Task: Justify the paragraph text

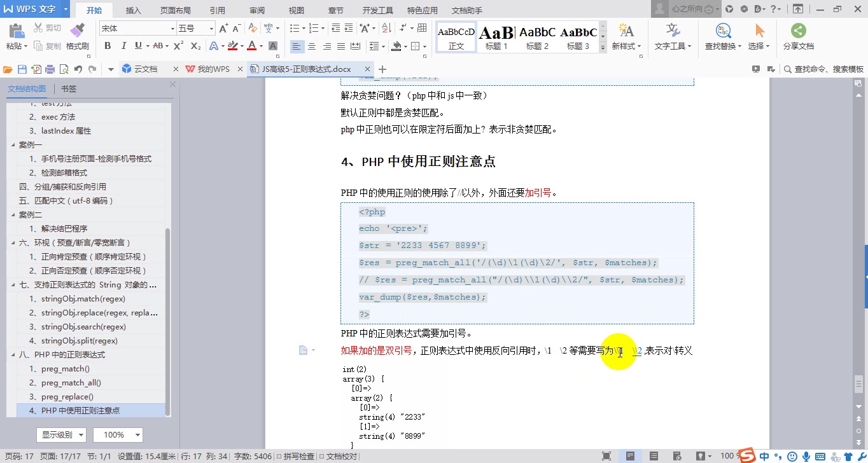Action: pyautogui.click(x=341, y=46)
